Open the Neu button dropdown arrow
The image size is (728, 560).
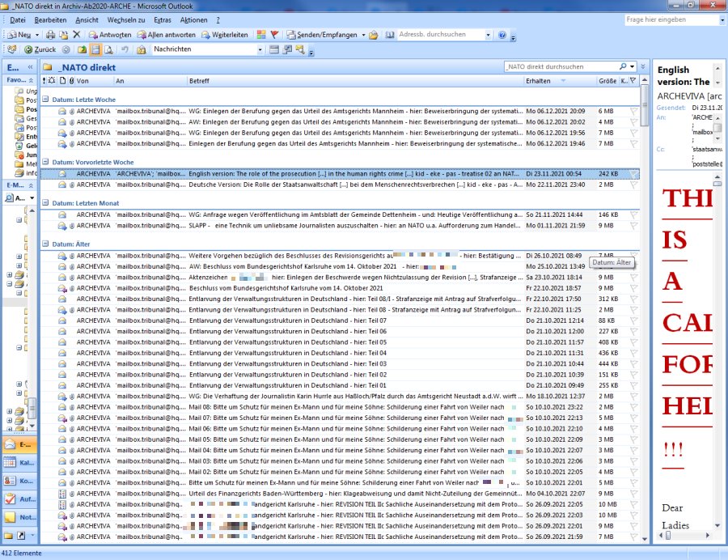pos(37,35)
